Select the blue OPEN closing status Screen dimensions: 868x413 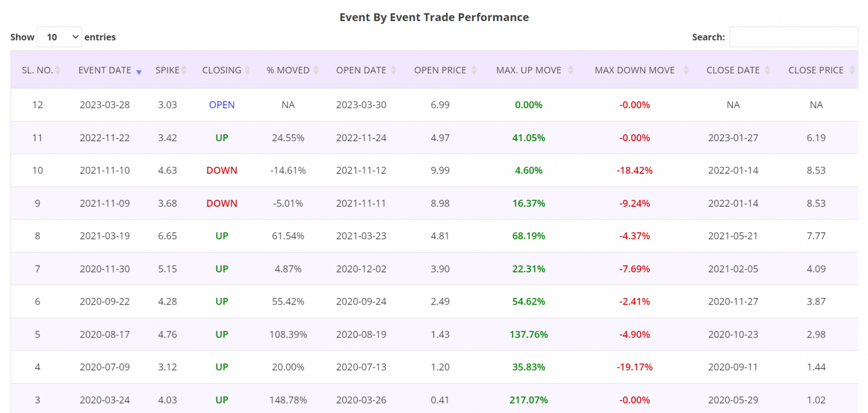click(x=222, y=105)
